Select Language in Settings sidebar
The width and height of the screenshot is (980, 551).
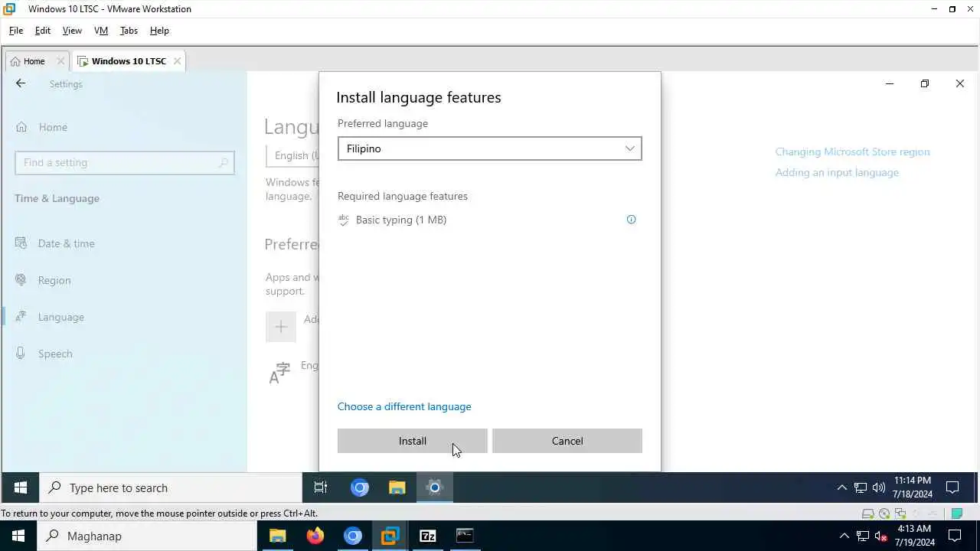[60, 317]
